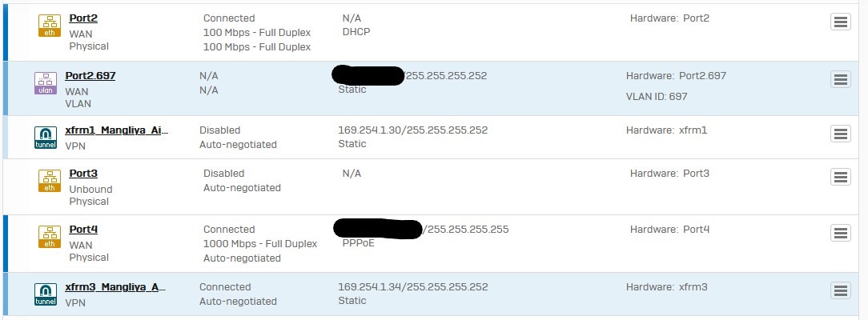Click the Port3 ethernet icon
This screenshot has height=320, width=868.
tap(50, 181)
